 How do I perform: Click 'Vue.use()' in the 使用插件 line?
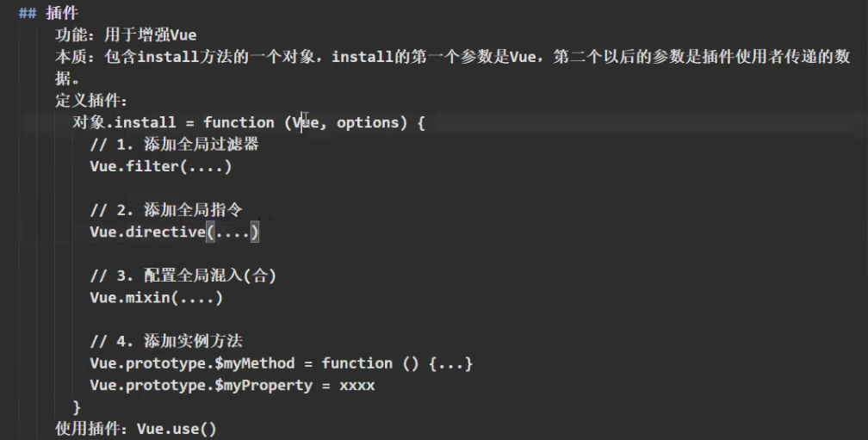(177, 429)
